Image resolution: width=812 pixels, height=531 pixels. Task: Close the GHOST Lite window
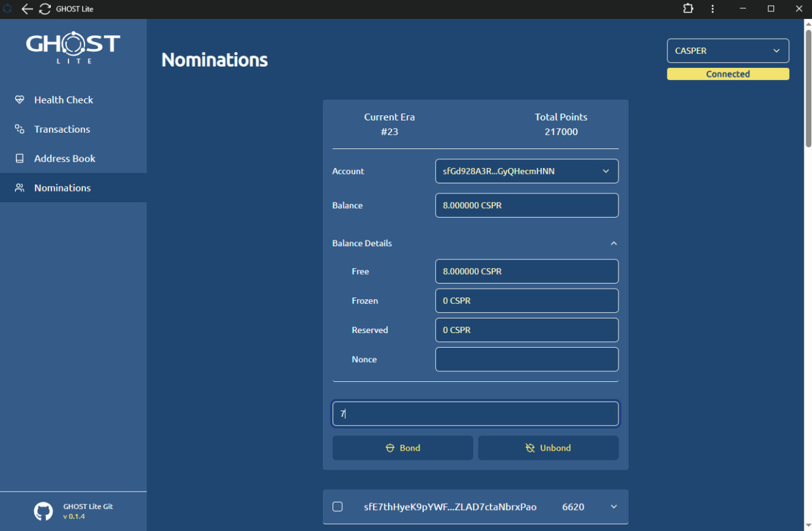tap(799, 9)
